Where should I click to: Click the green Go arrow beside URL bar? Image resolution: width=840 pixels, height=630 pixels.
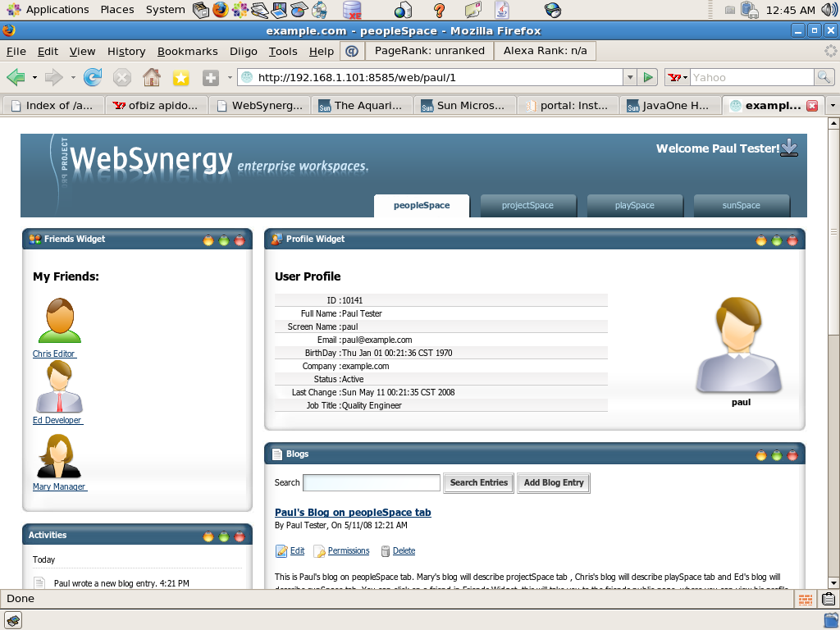click(649, 77)
